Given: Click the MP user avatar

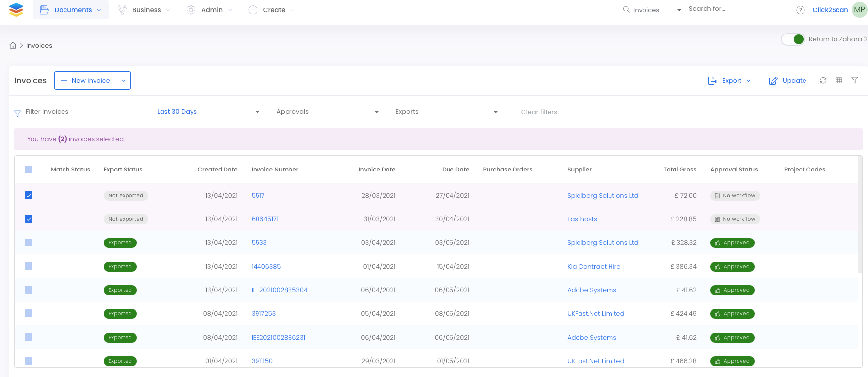Looking at the screenshot, I should tap(859, 10).
